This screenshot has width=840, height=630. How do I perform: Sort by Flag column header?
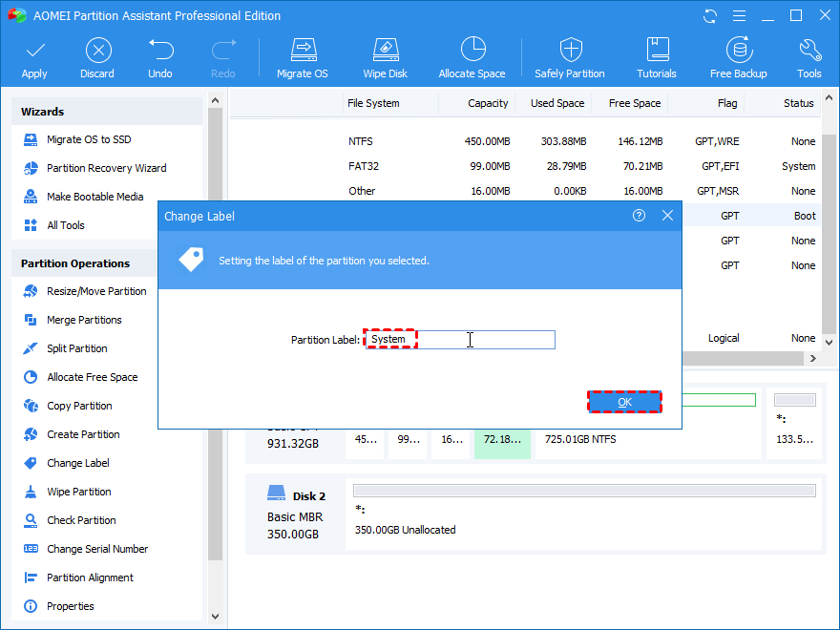tap(727, 103)
